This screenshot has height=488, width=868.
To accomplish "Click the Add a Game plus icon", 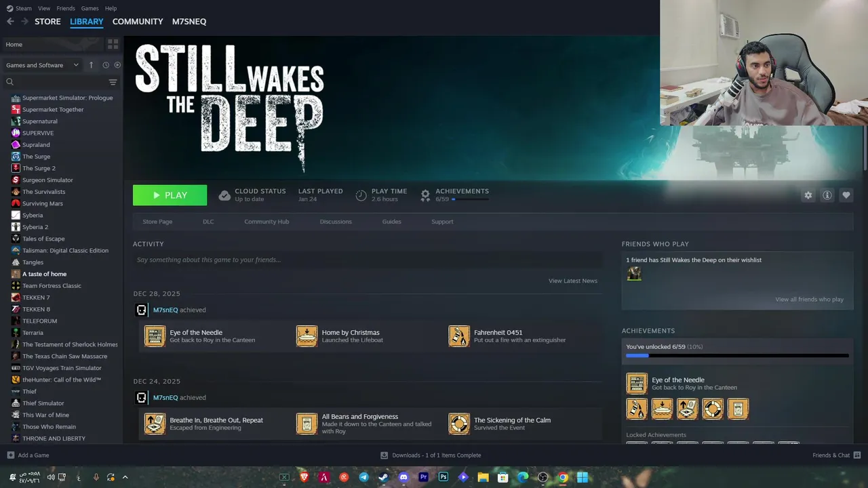I will [x=10, y=455].
